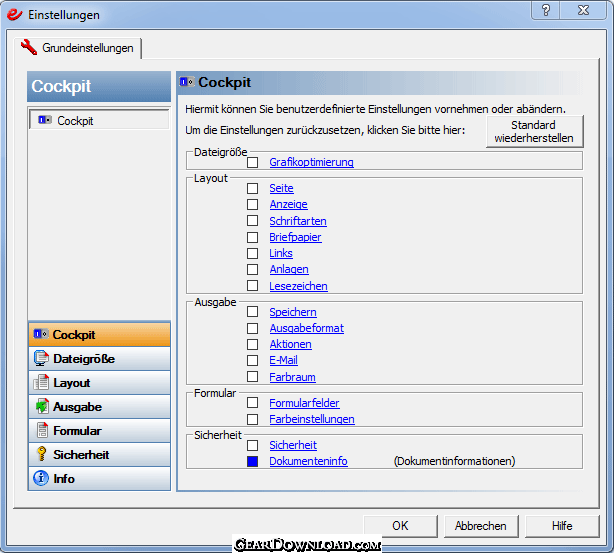
Task: Enable the Grafikoptimierung checkbox
Action: pyautogui.click(x=253, y=162)
